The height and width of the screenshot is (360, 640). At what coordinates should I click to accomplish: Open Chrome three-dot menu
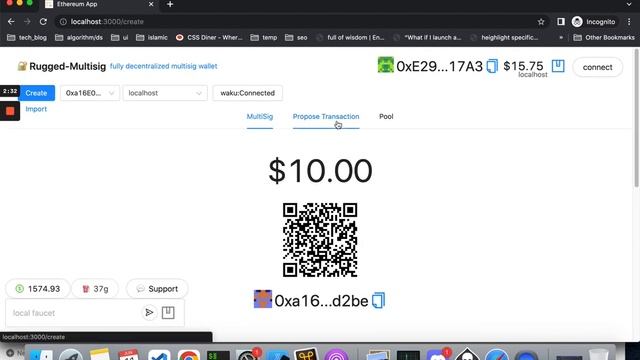point(629,22)
